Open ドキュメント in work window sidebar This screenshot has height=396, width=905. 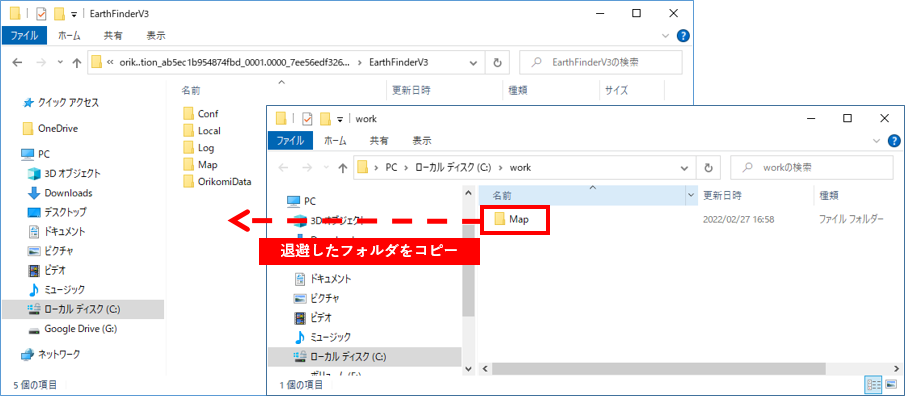click(x=323, y=279)
